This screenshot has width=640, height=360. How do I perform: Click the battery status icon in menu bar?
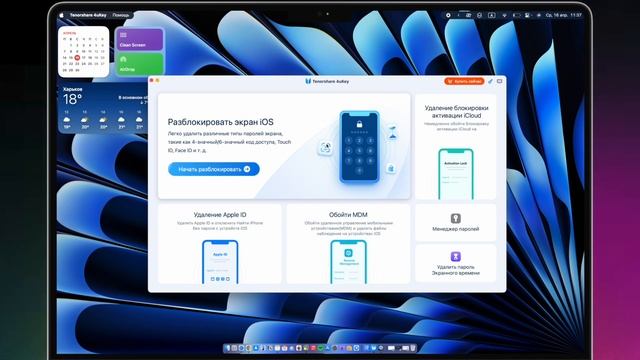tap(516, 15)
